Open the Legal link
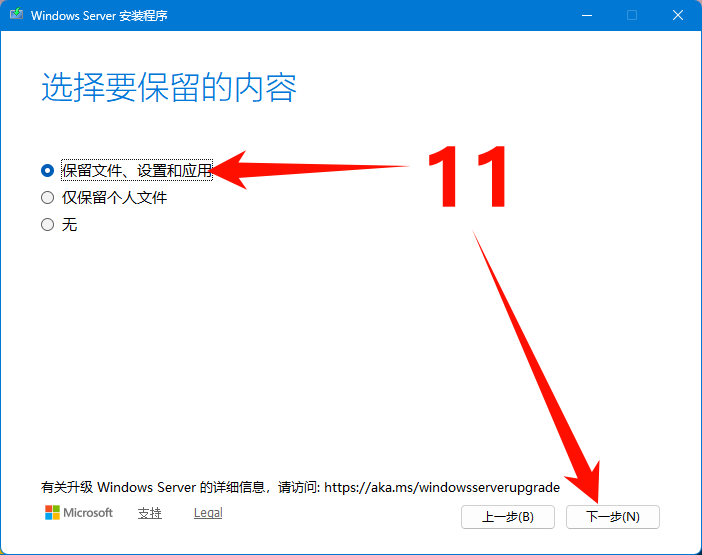 (x=208, y=513)
